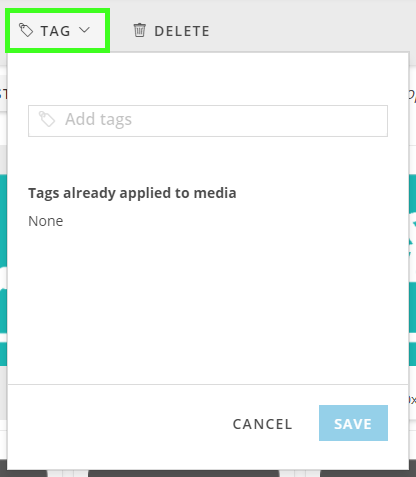The width and height of the screenshot is (416, 477).
Task: Click the panel footer left of CANCEL
Action: [117, 424]
